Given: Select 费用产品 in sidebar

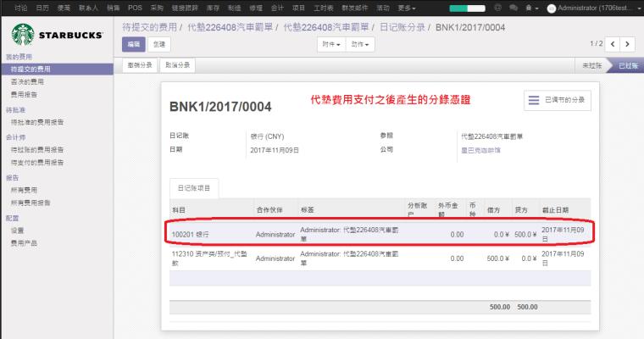Looking at the screenshot, I should [24, 243].
